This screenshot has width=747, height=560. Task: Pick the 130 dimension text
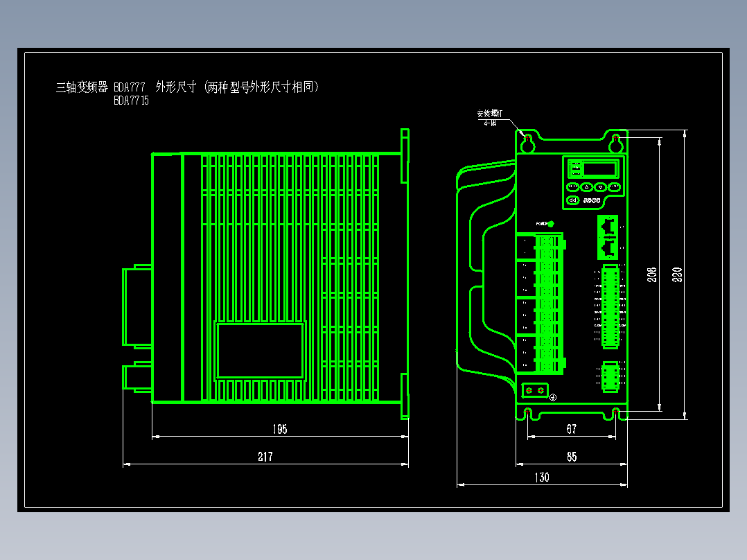[542, 477]
